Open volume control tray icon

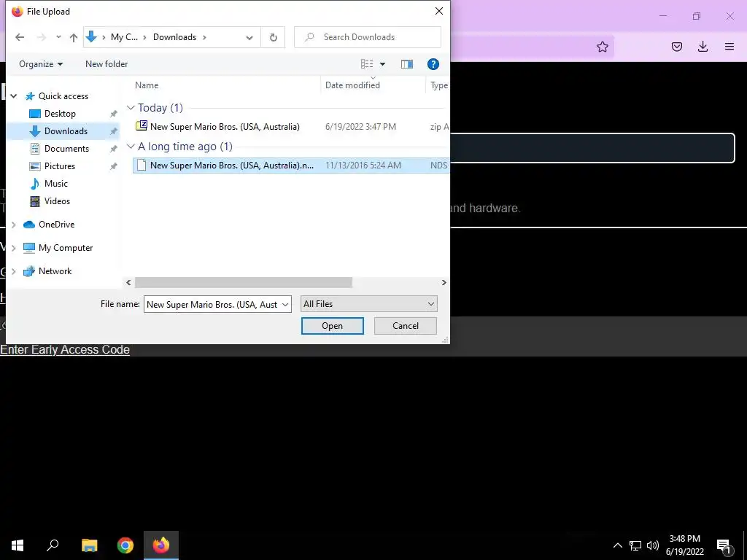pos(653,545)
